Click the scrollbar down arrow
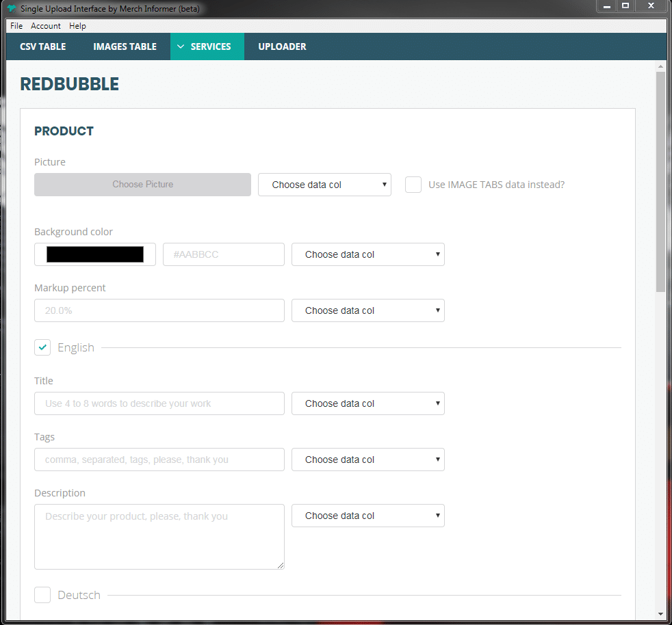 pos(660,614)
